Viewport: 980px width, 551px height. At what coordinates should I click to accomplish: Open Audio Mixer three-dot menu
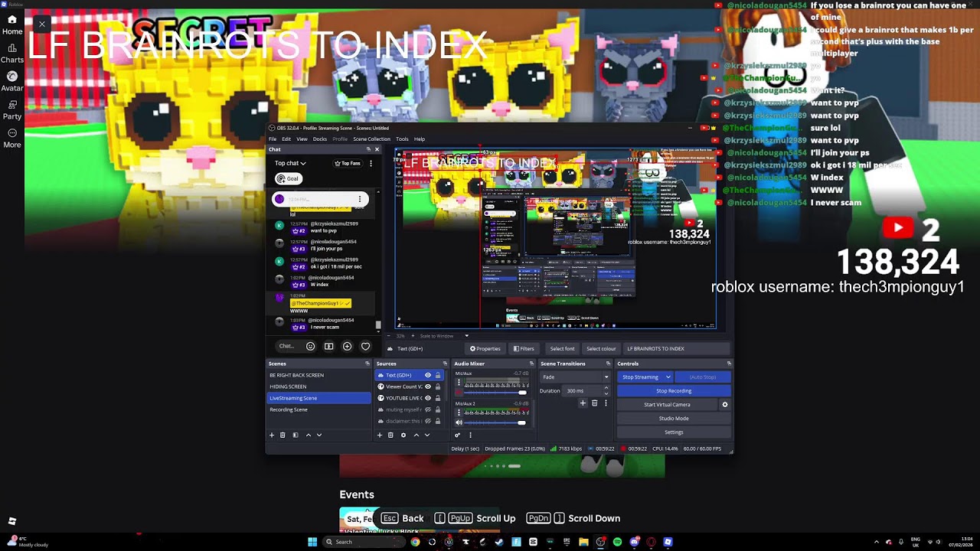[470, 435]
